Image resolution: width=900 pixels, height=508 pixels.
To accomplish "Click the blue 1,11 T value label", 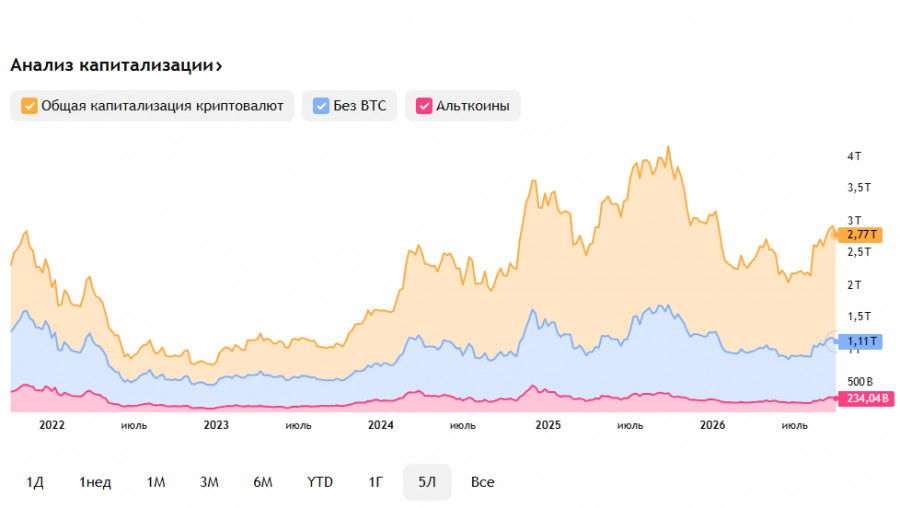I will tap(860, 342).
